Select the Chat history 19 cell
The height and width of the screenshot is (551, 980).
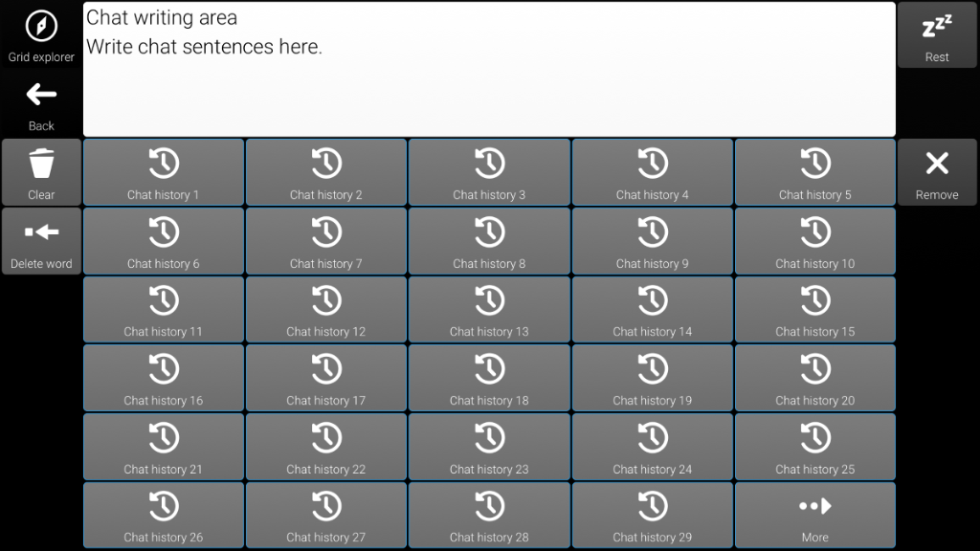tap(652, 378)
